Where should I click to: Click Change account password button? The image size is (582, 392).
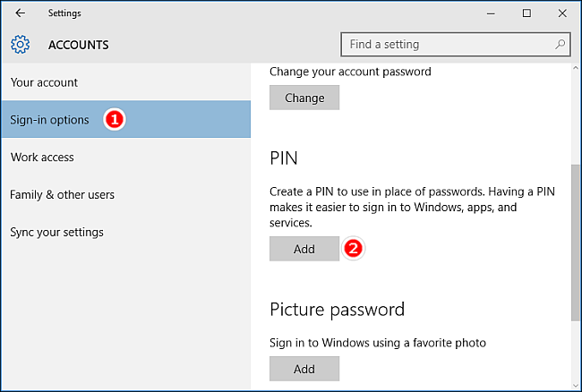(x=304, y=98)
